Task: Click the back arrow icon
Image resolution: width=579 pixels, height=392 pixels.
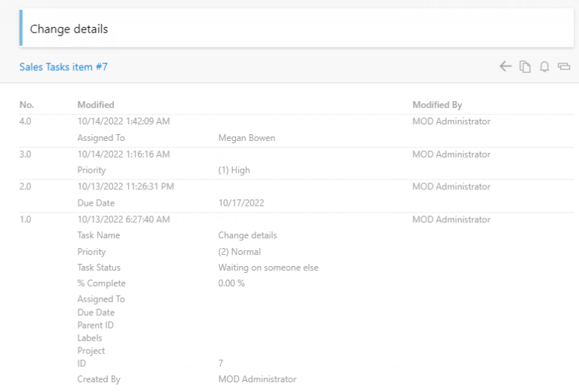Action: [x=505, y=67]
